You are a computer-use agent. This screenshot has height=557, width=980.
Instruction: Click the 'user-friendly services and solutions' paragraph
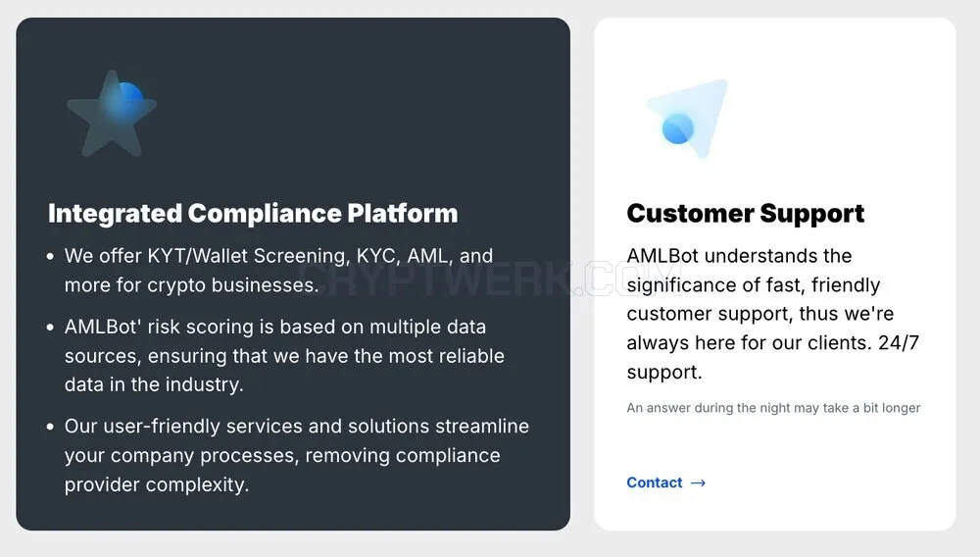[x=297, y=455]
